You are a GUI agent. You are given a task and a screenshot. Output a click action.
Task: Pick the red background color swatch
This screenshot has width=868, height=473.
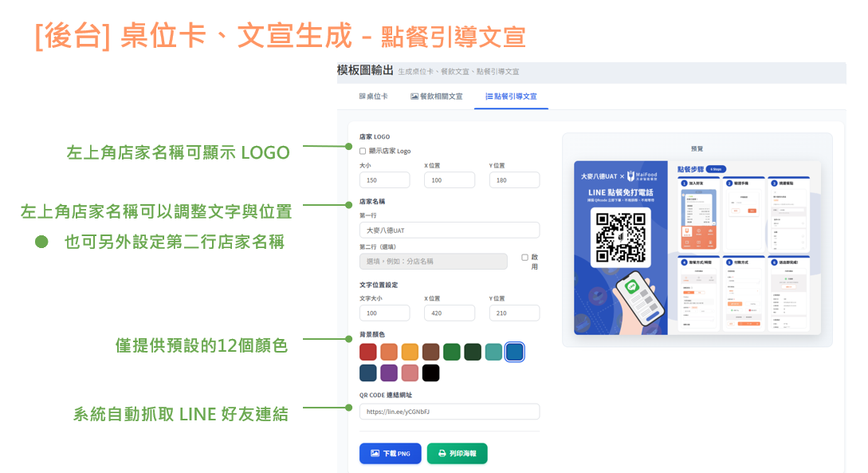click(367, 352)
